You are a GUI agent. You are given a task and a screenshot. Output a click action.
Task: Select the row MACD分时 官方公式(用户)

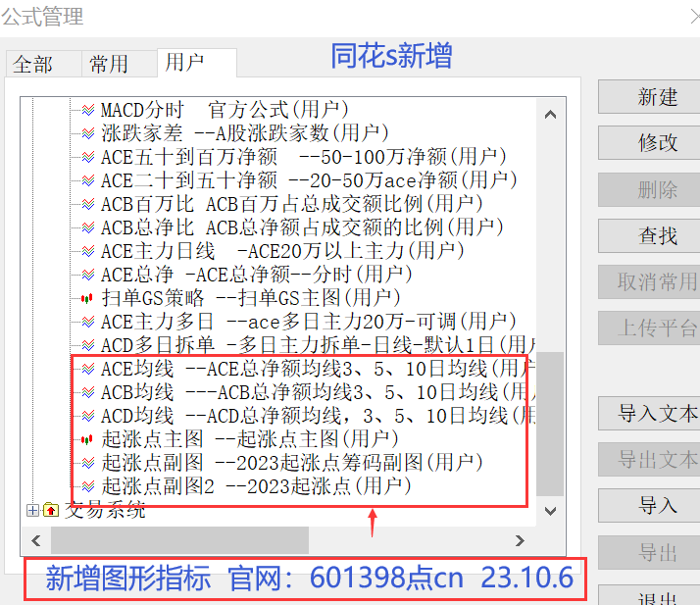[x=225, y=110]
